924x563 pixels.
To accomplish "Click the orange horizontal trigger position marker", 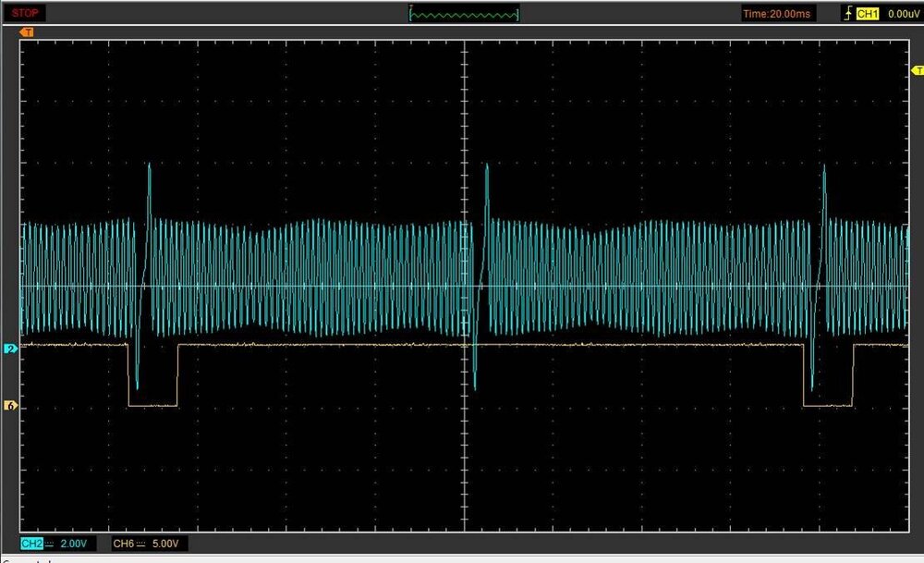I will [x=27, y=32].
